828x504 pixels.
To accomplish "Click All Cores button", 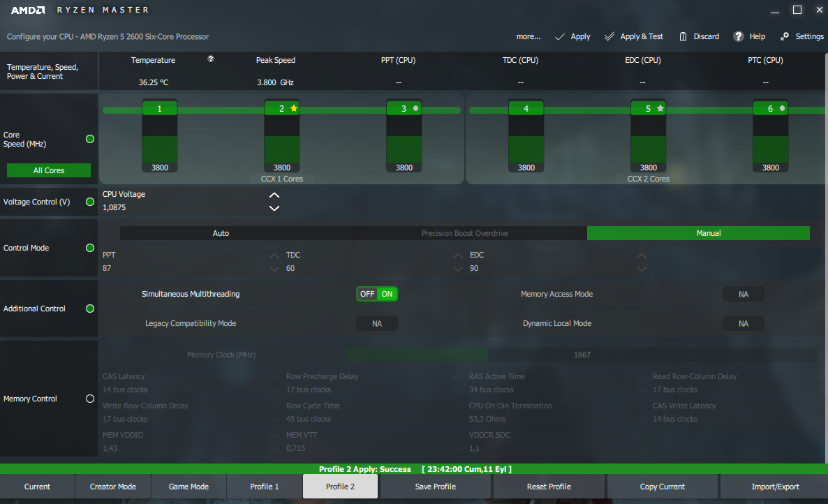I will (x=49, y=170).
